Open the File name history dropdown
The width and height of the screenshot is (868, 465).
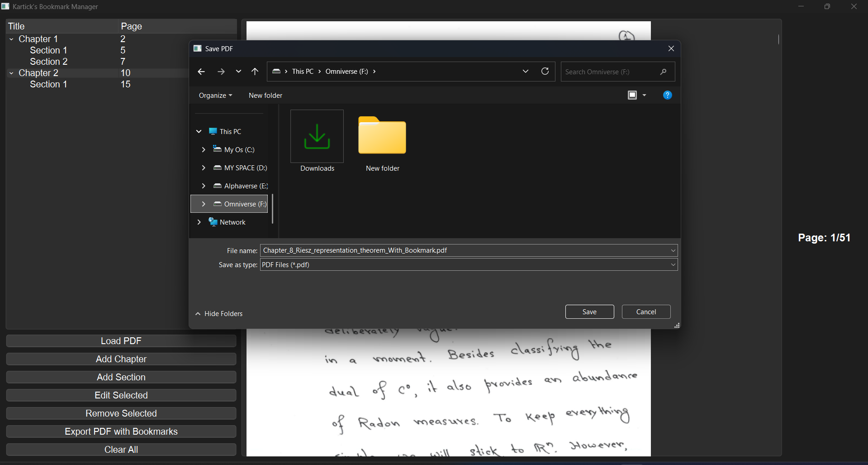pyautogui.click(x=673, y=250)
